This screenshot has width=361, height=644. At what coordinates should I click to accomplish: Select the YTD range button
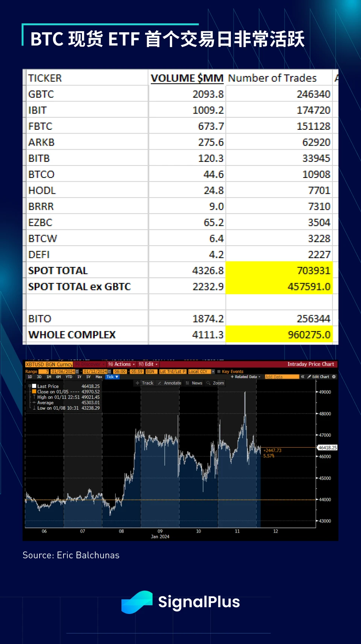point(69,377)
